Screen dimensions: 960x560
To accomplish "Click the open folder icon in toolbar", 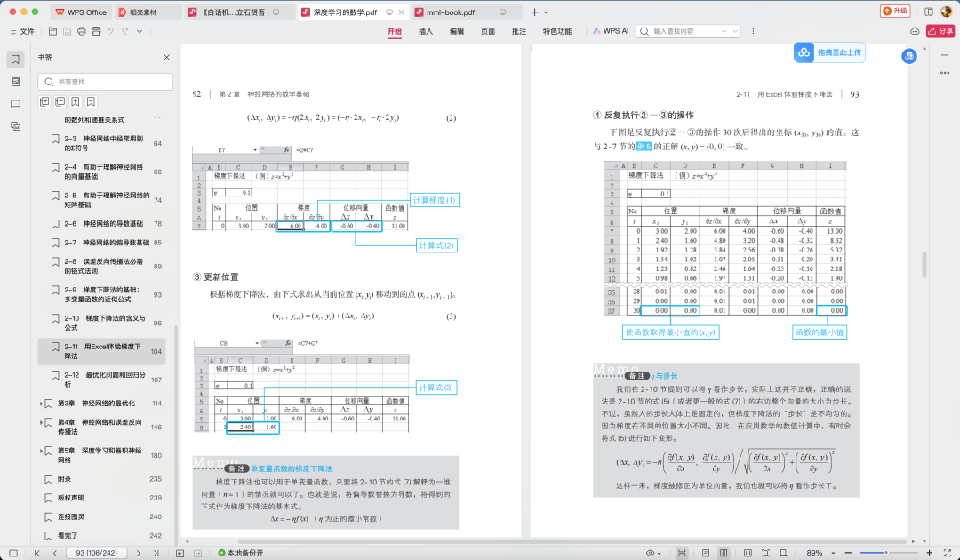I will (x=53, y=31).
